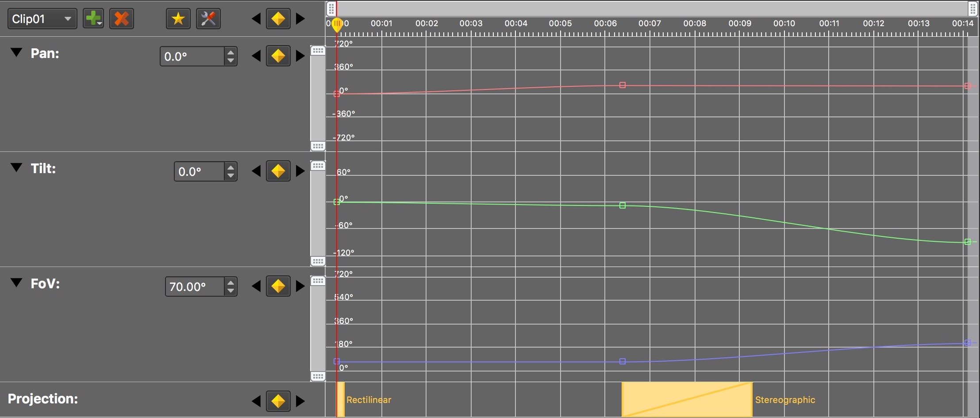Collapse the Pan track triangle
The width and height of the screenshot is (980, 418).
tap(16, 53)
